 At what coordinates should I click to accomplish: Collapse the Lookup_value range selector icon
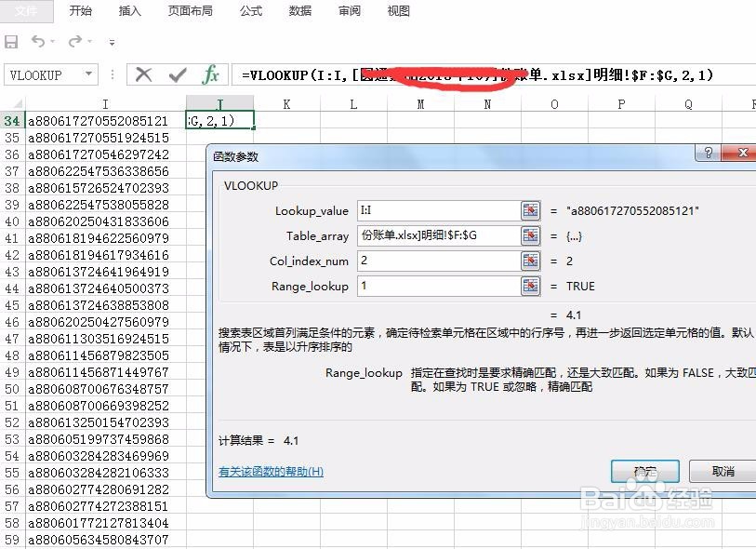[x=530, y=211]
